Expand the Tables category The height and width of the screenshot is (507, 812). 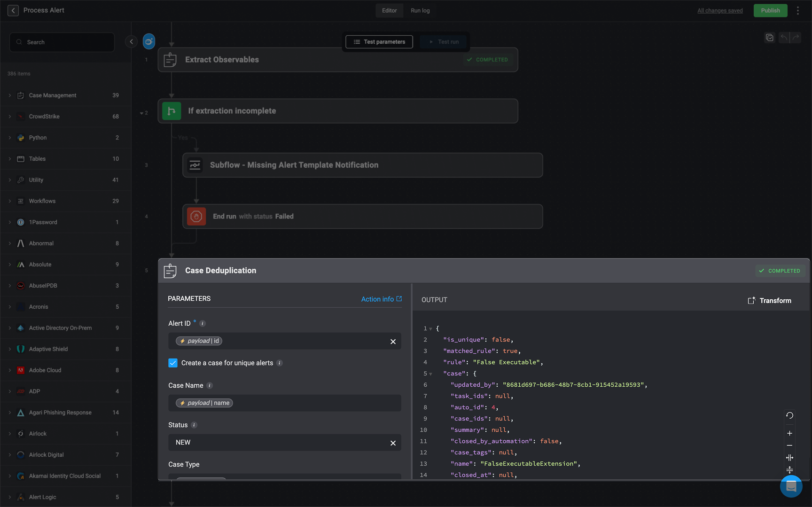tap(9, 159)
